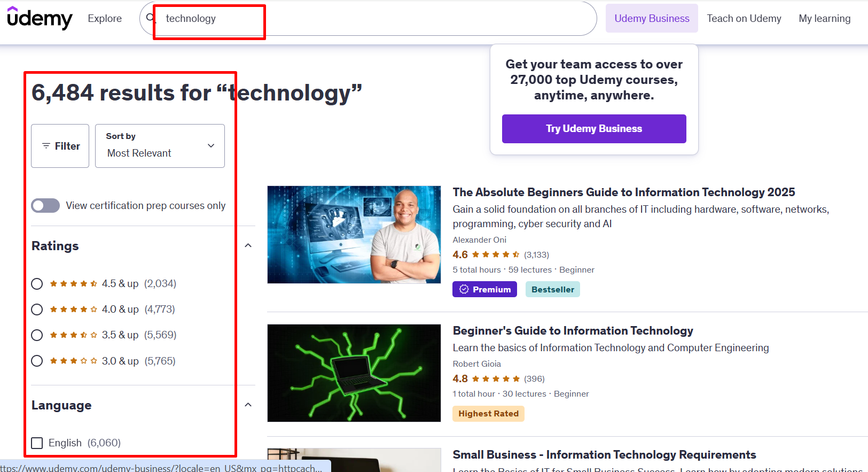The height and width of the screenshot is (472, 868).
Task: Open the Absolute Beginners Guide course thumbnail
Action: click(x=354, y=235)
